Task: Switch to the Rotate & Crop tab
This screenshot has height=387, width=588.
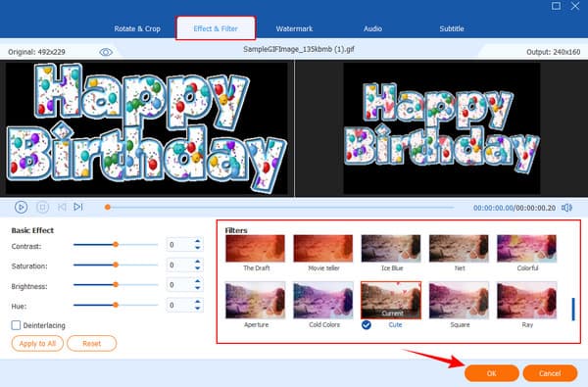Action: (137, 28)
